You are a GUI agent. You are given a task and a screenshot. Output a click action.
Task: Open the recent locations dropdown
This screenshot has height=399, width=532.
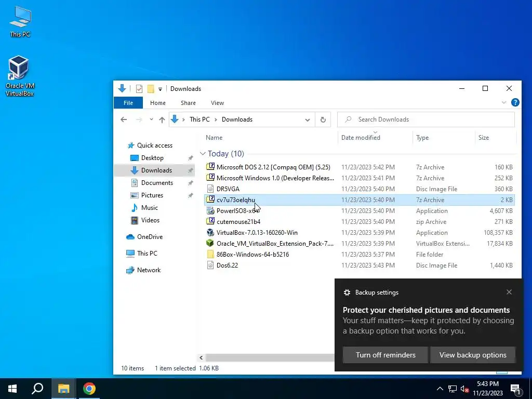pyautogui.click(x=151, y=119)
